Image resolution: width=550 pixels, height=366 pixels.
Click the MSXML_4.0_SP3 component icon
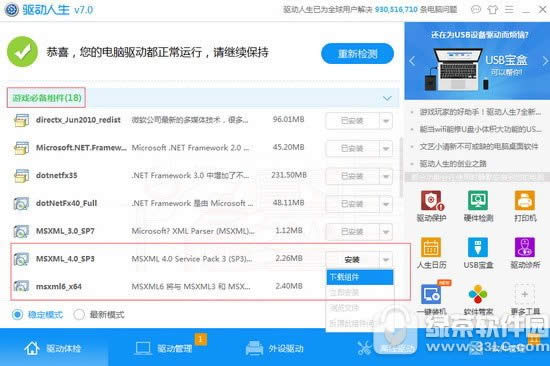(21, 259)
